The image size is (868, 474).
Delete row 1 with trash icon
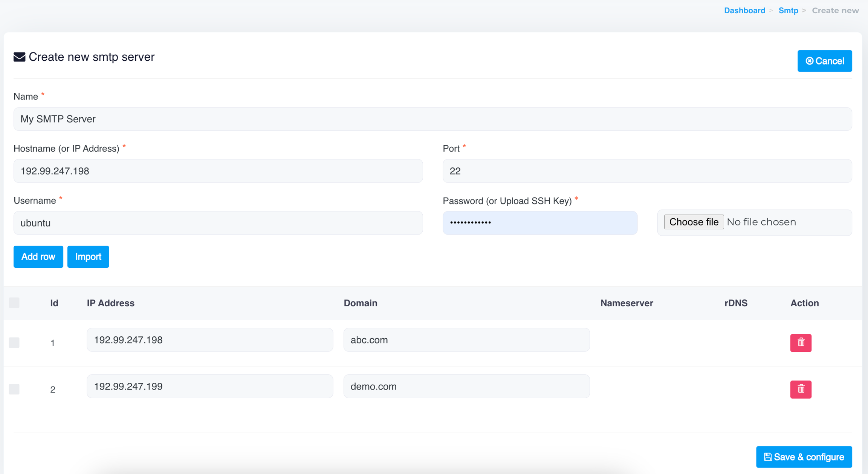click(x=801, y=342)
